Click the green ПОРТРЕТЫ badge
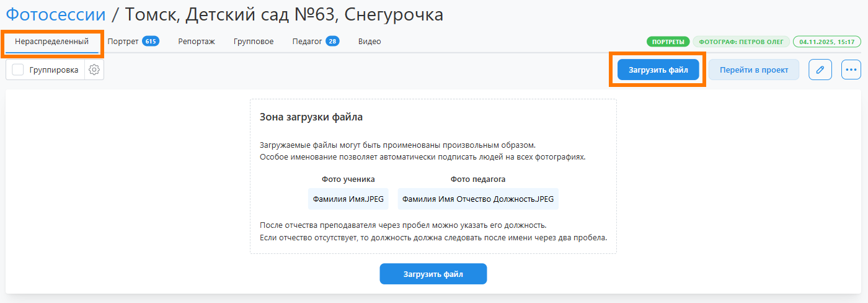 668,42
